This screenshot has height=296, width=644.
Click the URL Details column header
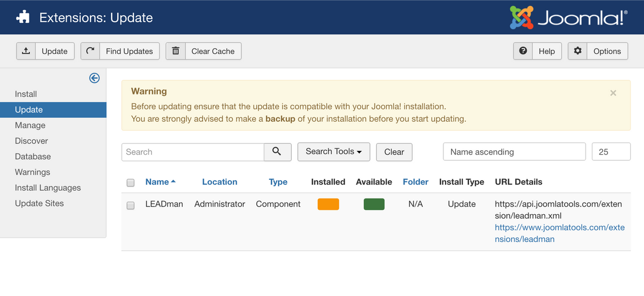pyautogui.click(x=519, y=182)
